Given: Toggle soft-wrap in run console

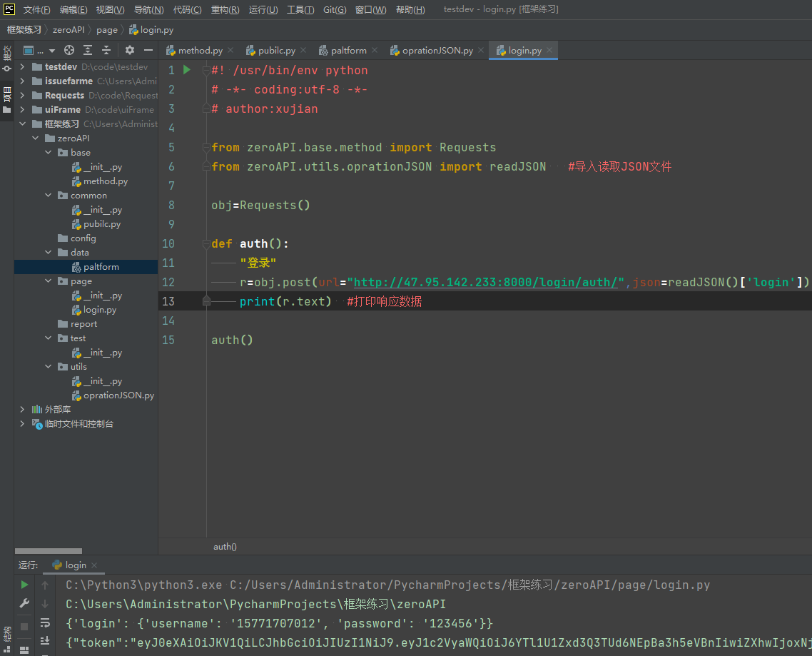Looking at the screenshot, I should pyautogui.click(x=45, y=622).
